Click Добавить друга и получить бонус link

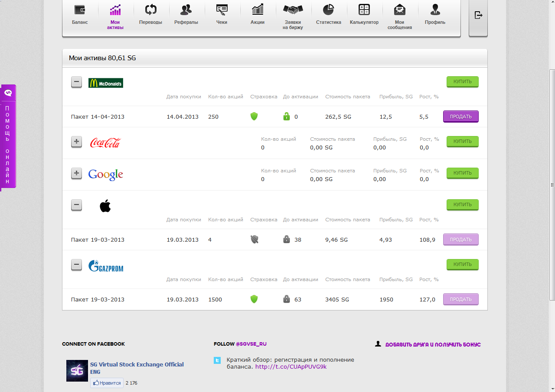click(x=433, y=345)
